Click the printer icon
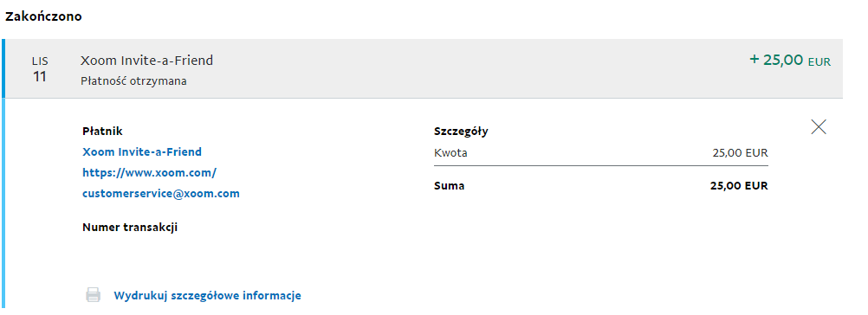 pyautogui.click(x=94, y=295)
